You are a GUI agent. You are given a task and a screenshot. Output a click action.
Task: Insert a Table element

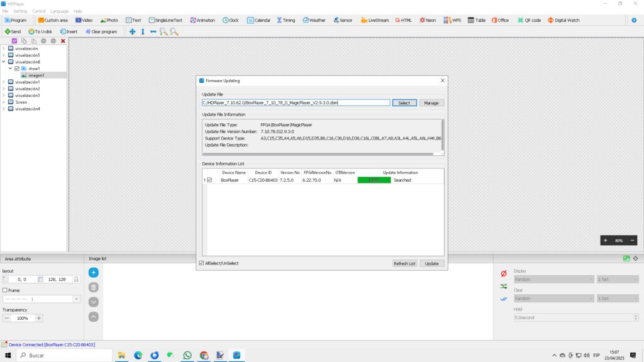[x=477, y=20]
